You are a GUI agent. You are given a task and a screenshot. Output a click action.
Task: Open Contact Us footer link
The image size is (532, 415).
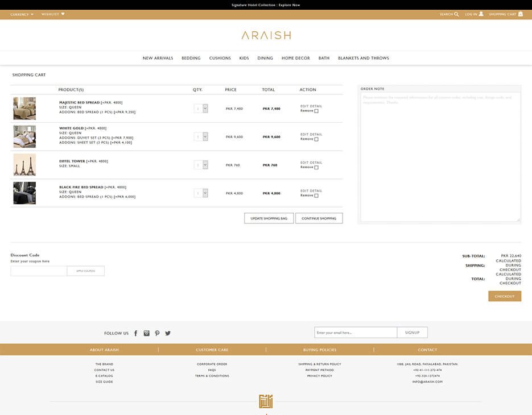[104, 370]
